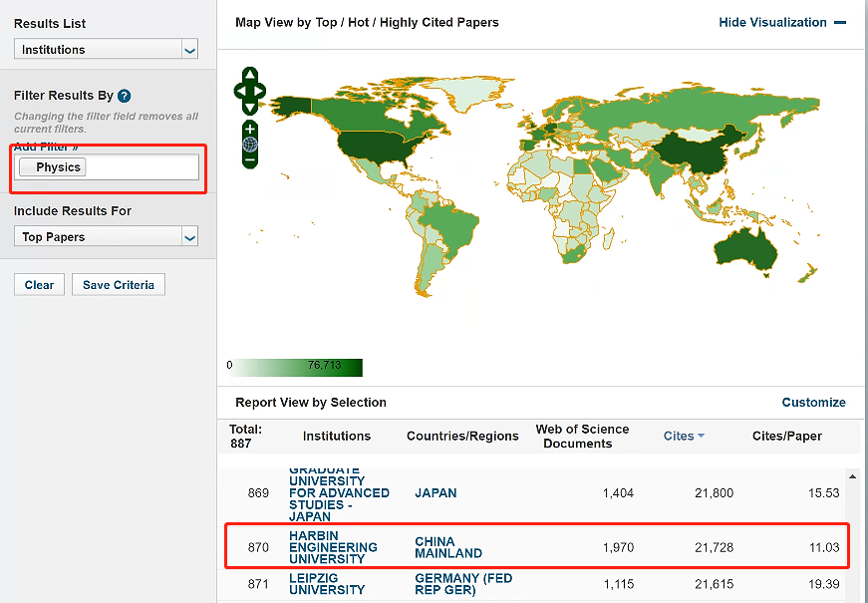The width and height of the screenshot is (868, 603).
Task: Zoom in on the map with plus
Action: pyautogui.click(x=250, y=129)
